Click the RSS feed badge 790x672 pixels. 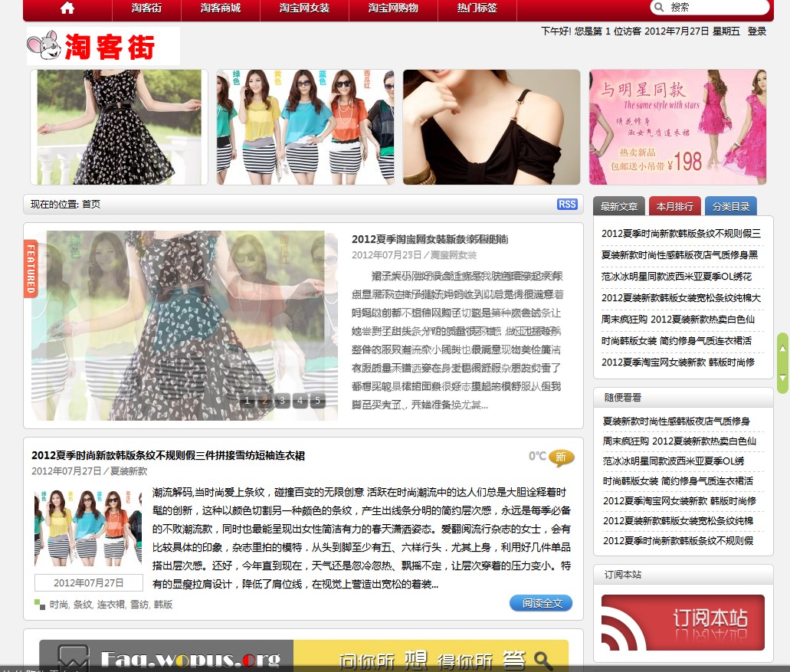point(567,204)
